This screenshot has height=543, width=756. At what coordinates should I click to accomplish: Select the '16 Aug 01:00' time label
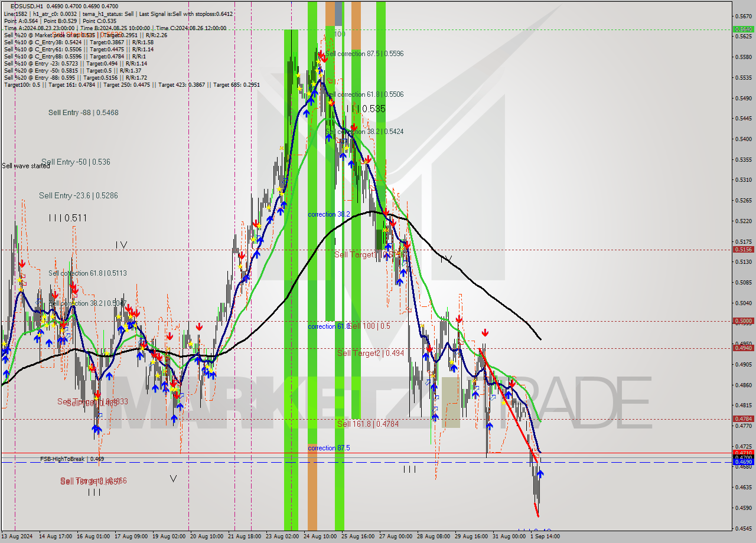coord(94,537)
